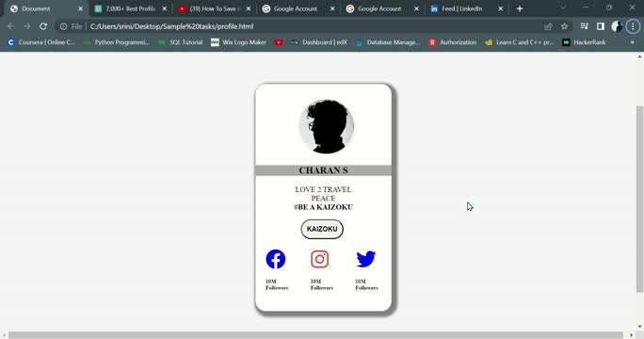This screenshot has height=339, width=644.
Task: Expand hidden bookmarks with double chevron
Action: point(632,42)
